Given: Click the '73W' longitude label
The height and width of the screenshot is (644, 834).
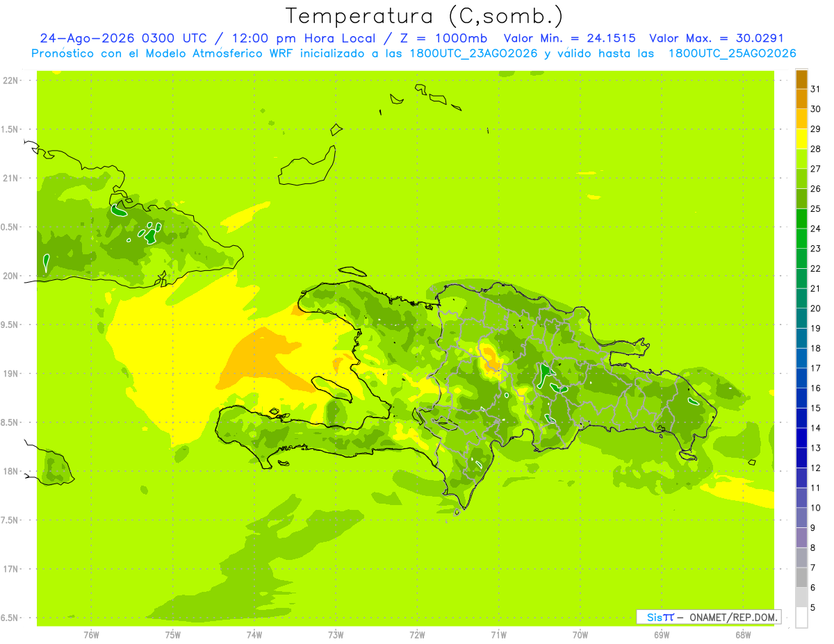Looking at the screenshot, I should (x=336, y=635).
